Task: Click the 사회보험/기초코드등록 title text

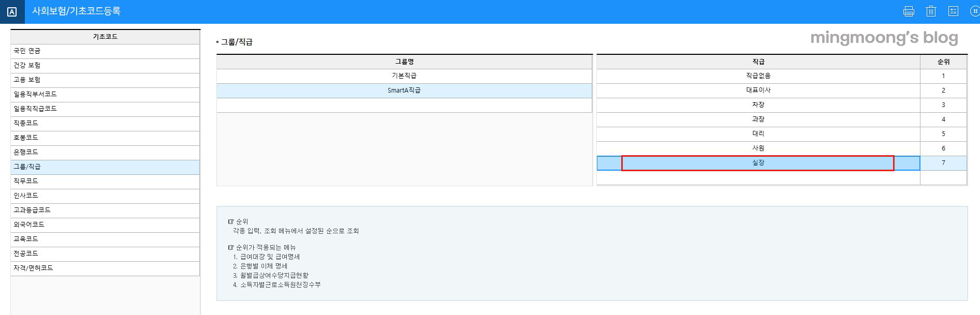Action: pos(76,11)
